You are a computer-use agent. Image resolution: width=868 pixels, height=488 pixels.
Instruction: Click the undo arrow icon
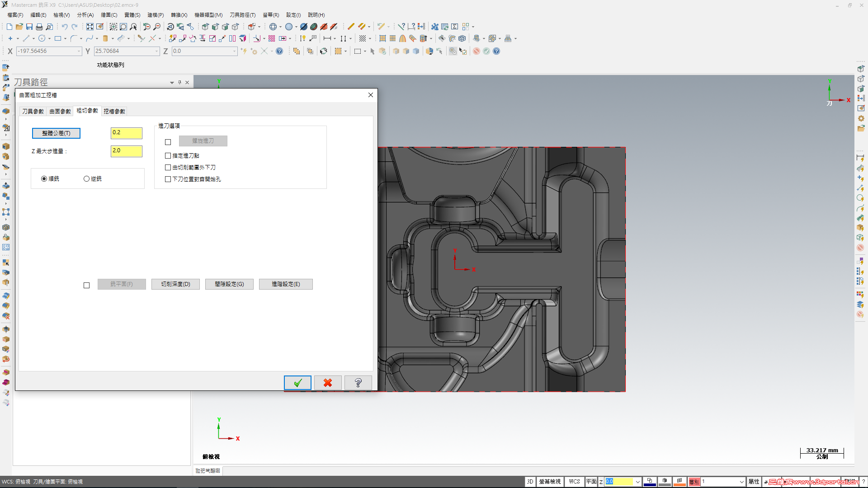(x=65, y=27)
